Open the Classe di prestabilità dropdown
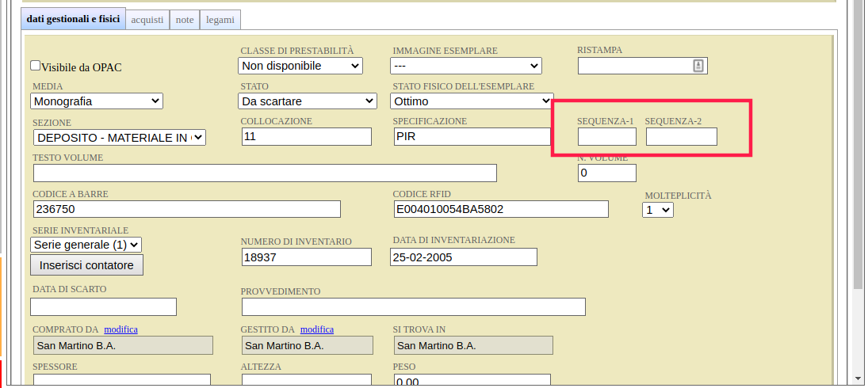The width and height of the screenshot is (868, 388). pos(301,66)
